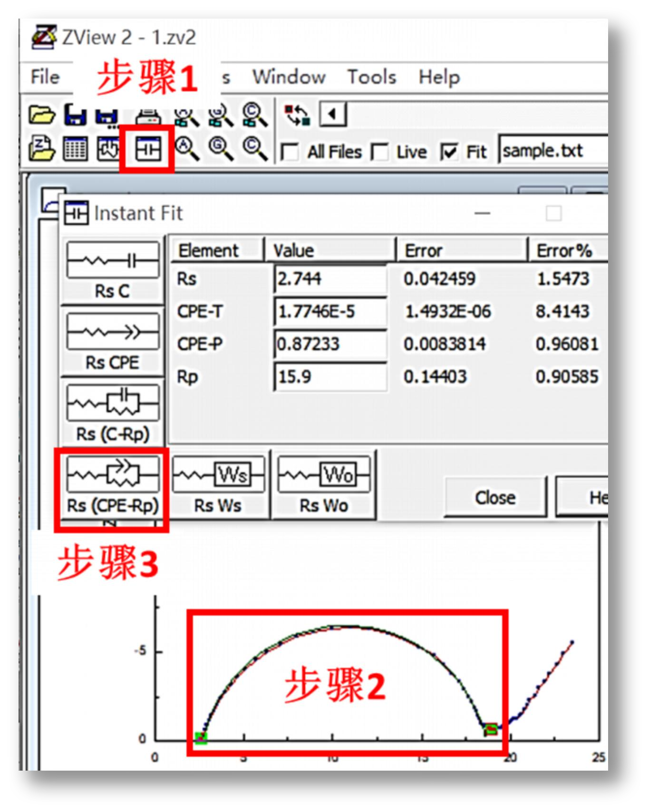Click the swap data sets arrows icon
Screen dimensions: 649x812
[297, 115]
